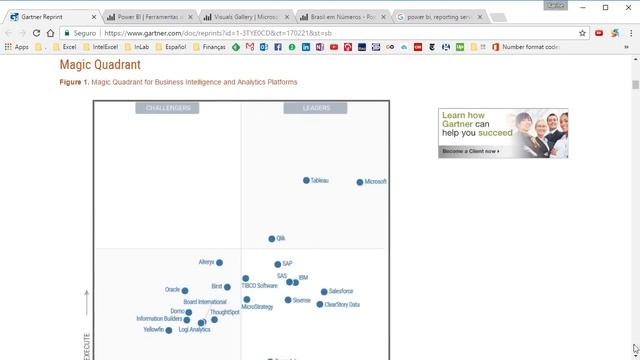Click the LEADERS quadrant label
The width and height of the screenshot is (640, 360).
click(316, 108)
